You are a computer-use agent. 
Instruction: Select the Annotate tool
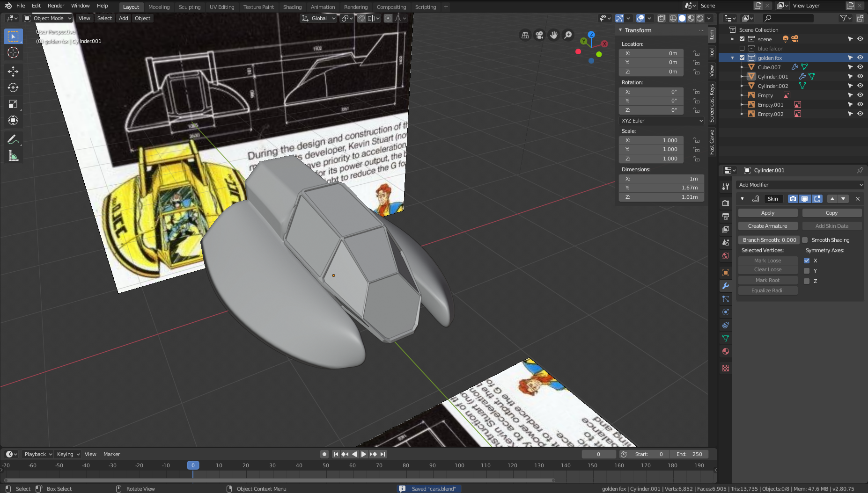13,139
